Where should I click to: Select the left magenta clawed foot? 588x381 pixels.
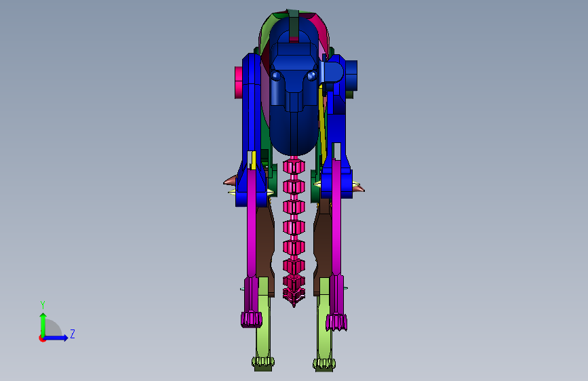pyautogui.click(x=251, y=319)
